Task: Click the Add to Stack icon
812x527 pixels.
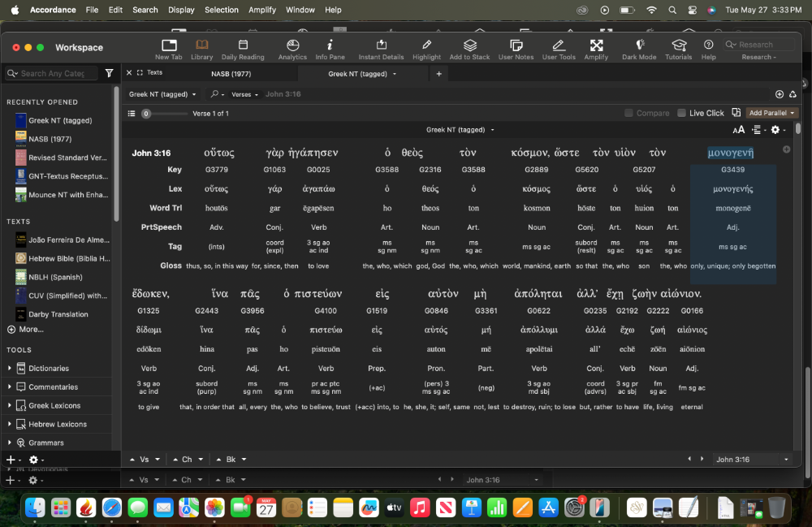Action: (469, 50)
